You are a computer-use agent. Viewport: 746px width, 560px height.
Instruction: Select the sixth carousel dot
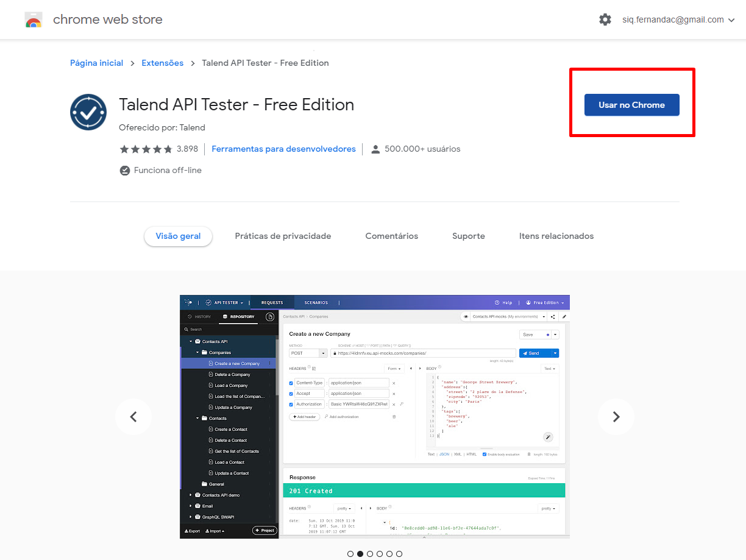pyautogui.click(x=399, y=554)
